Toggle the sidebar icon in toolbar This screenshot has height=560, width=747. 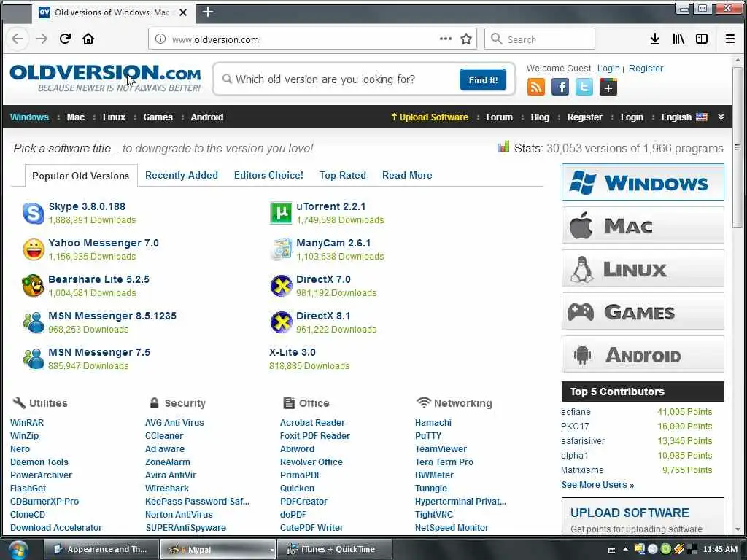pyautogui.click(x=702, y=39)
